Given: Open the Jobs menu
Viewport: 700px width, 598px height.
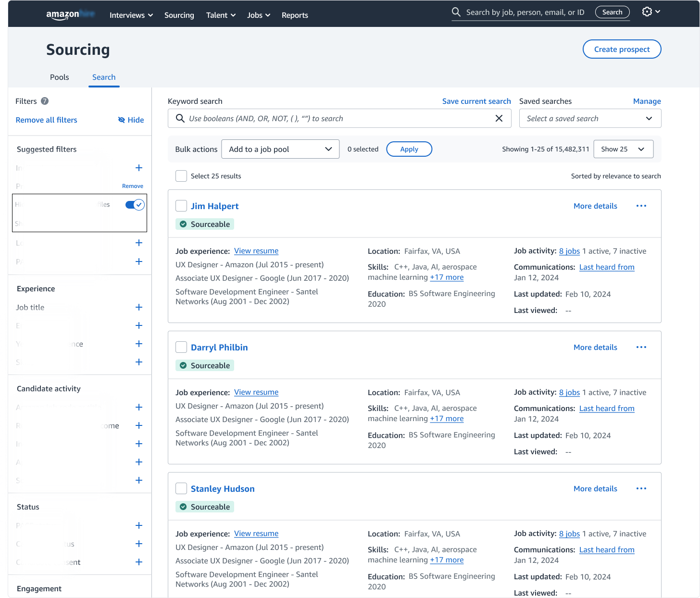Looking at the screenshot, I should coord(259,15).
